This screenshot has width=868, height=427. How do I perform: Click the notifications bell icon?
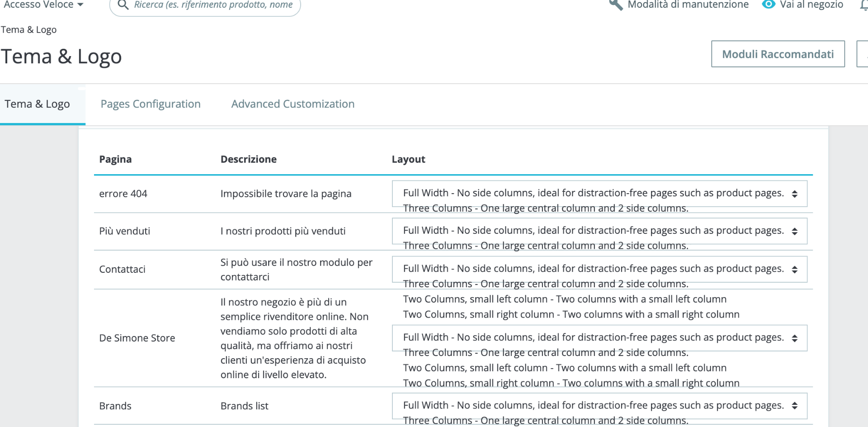[x=863, y=5]
